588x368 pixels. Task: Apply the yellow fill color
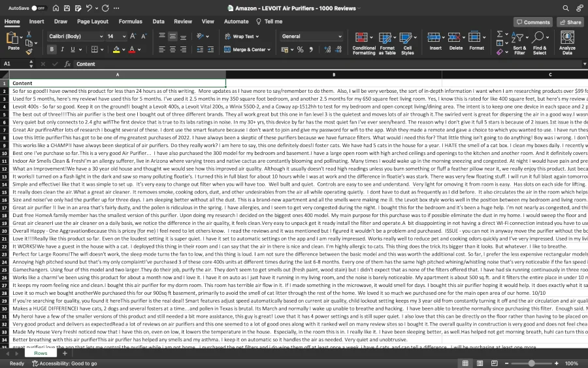(116, 49)
